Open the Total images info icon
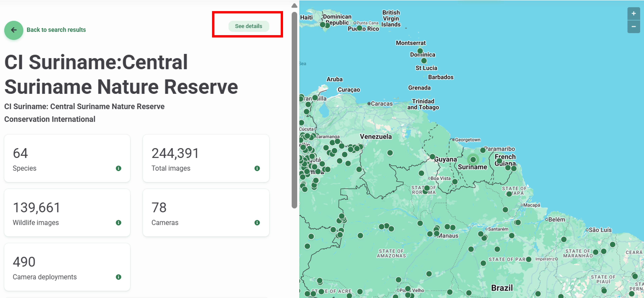 257,168
